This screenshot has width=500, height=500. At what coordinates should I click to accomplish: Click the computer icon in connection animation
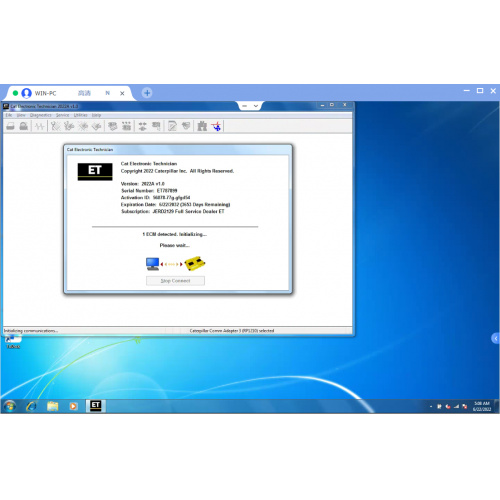(153, 264)
